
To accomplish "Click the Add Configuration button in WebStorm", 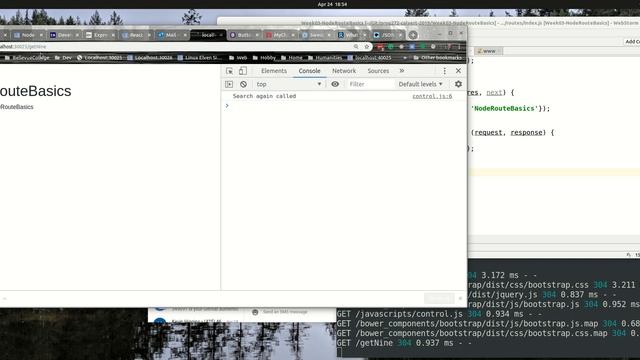I will 632,42.
